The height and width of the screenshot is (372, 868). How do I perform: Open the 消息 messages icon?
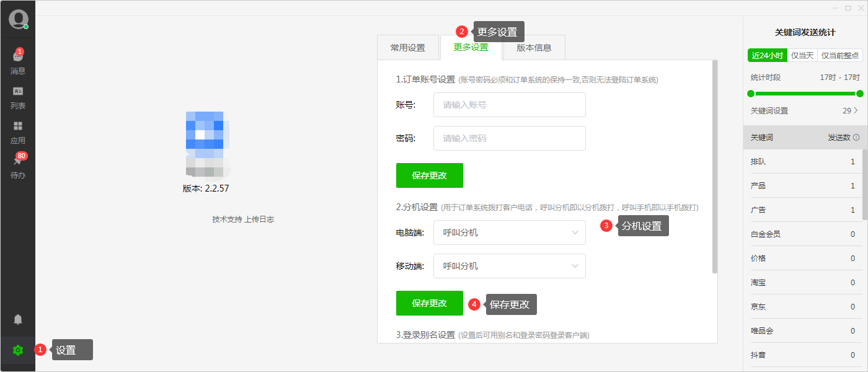coord(18,56)
